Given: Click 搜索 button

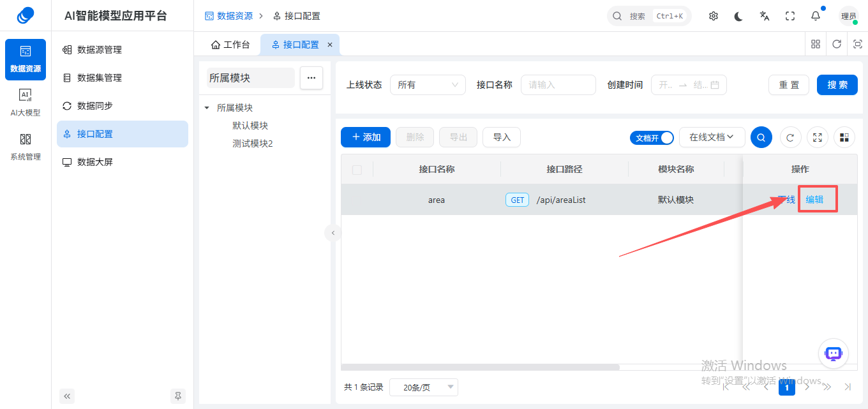Looking at the screenshot, I should [x=837, y=85].
